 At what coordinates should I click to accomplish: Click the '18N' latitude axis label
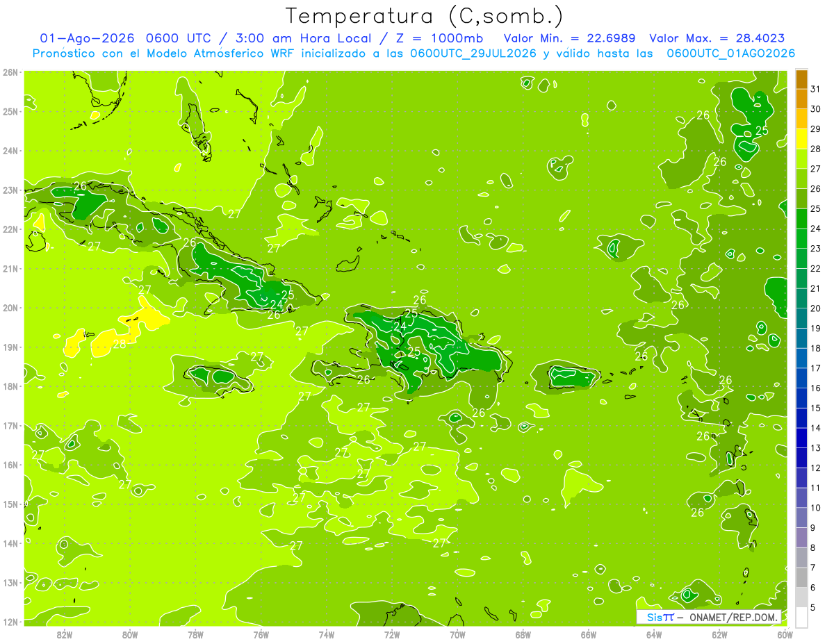coord(10,386)
